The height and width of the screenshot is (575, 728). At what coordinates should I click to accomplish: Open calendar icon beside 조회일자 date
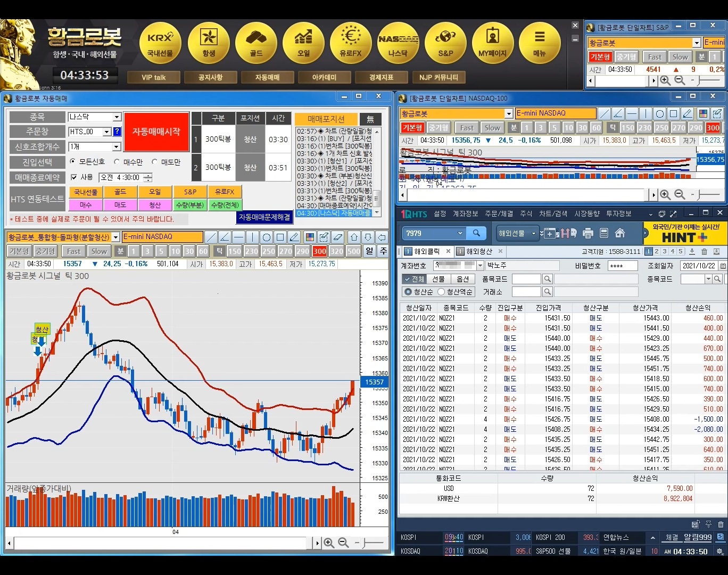tap(723, 266)
